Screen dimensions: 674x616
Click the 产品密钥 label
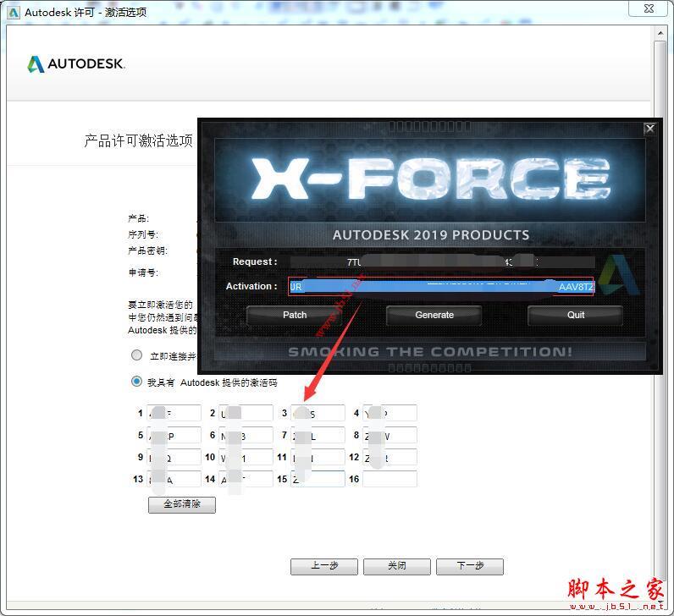pos(147,250)
